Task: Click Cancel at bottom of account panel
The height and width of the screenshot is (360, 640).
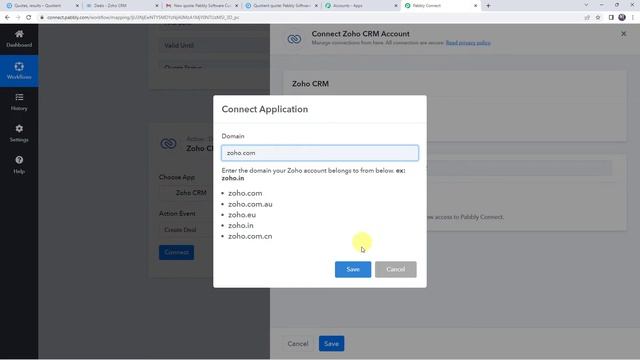Action: click(x=298, y=344)
